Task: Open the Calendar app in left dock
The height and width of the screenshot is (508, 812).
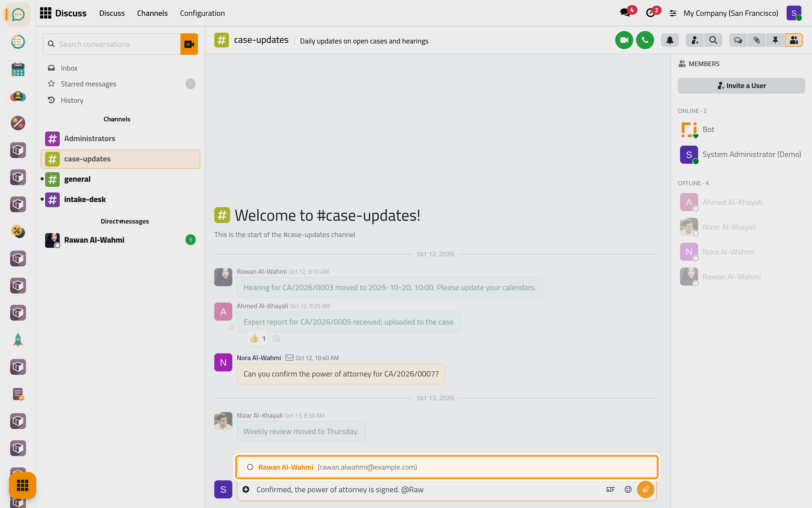Action: click(18, 69)
